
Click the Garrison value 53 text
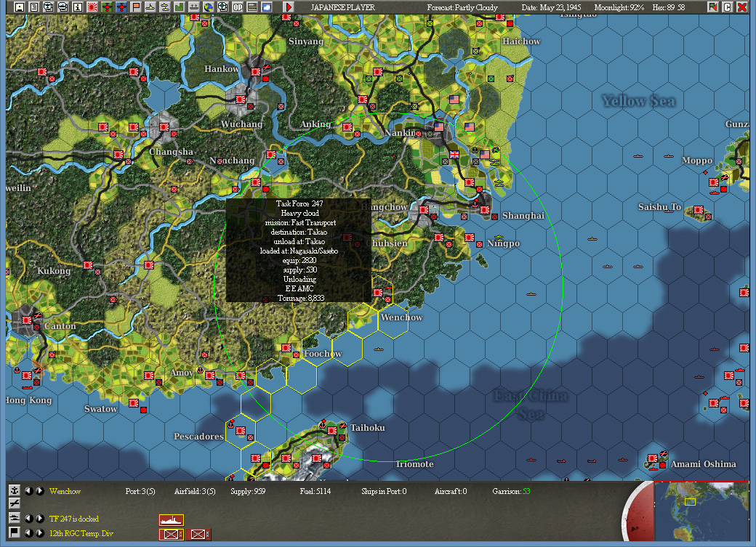tap(526, 491)
